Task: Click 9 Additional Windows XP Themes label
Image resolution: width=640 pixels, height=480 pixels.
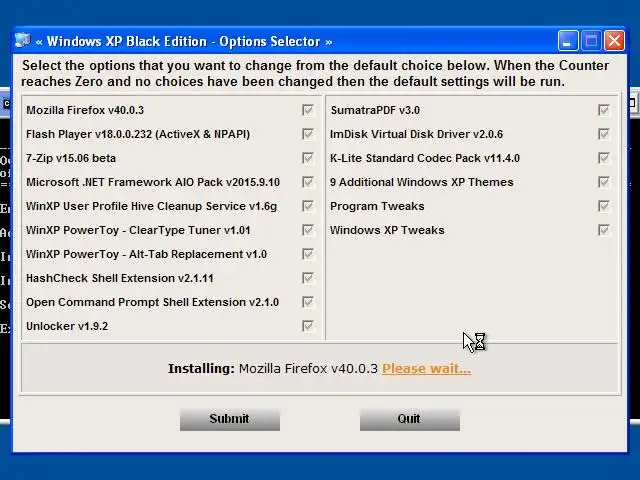Action: pyautogui.click(x=422, y=182)
